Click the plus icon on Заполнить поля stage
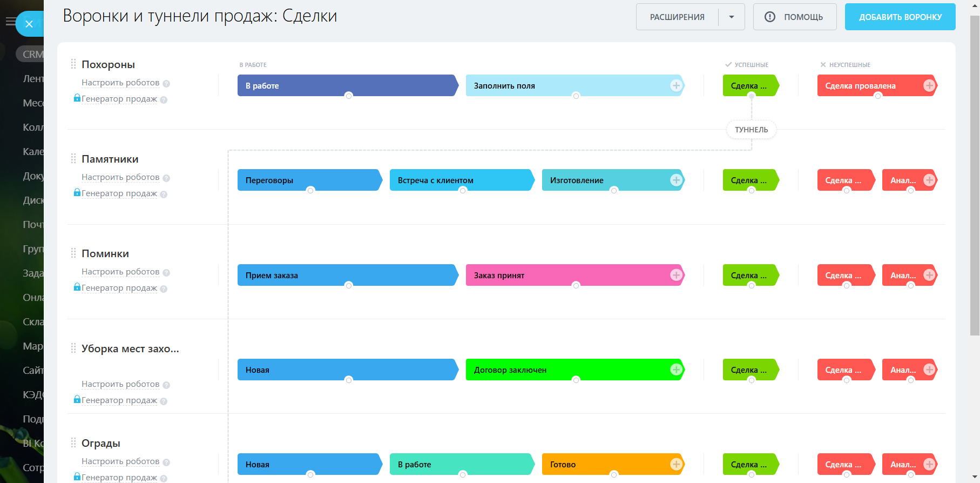 click(x=676, y=85)
